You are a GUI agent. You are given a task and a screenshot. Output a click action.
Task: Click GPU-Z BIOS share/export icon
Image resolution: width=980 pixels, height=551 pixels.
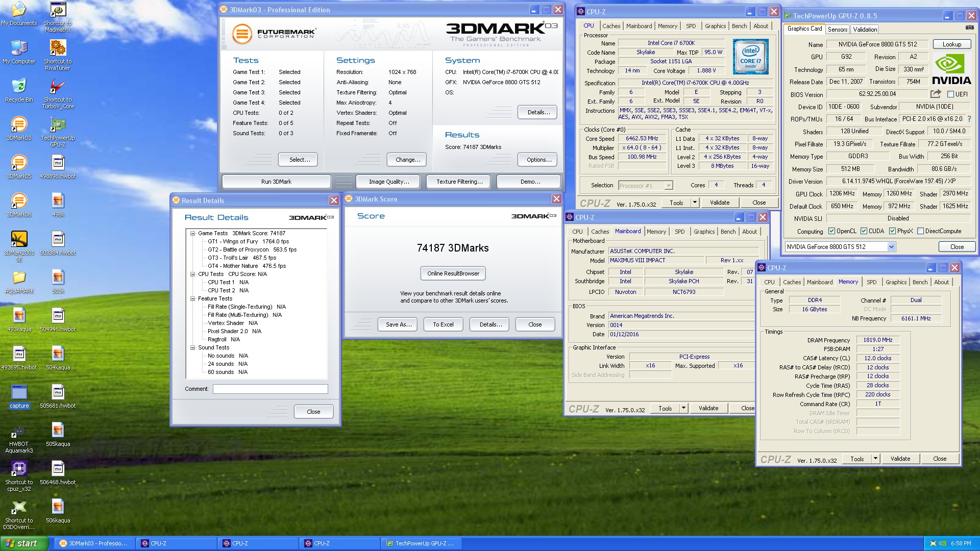tap(936, 94)
